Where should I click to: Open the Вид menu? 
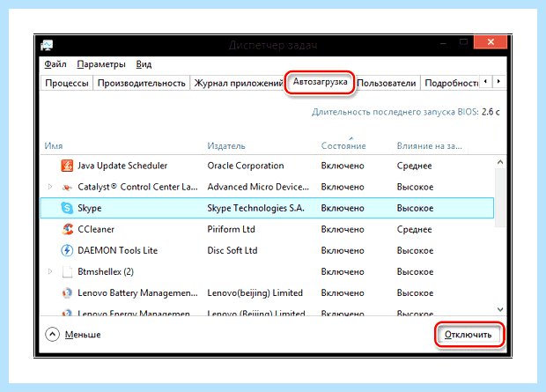pos(144,64)
